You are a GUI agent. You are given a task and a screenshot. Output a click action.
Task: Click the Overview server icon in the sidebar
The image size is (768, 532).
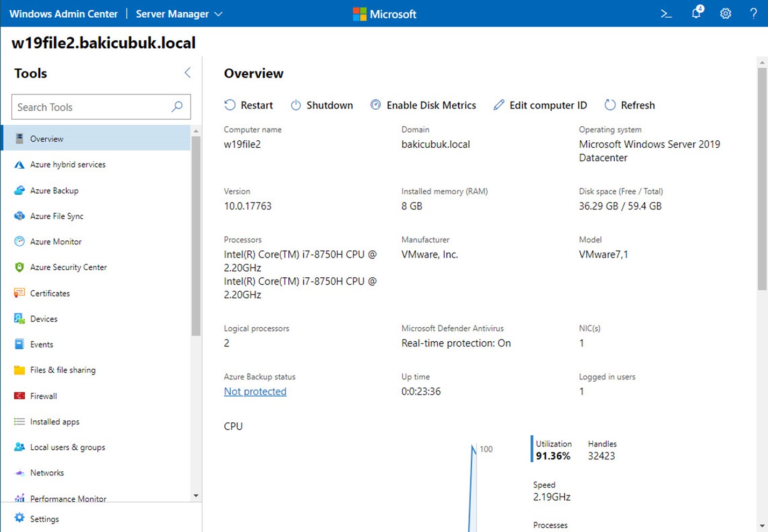click(19, 139)
